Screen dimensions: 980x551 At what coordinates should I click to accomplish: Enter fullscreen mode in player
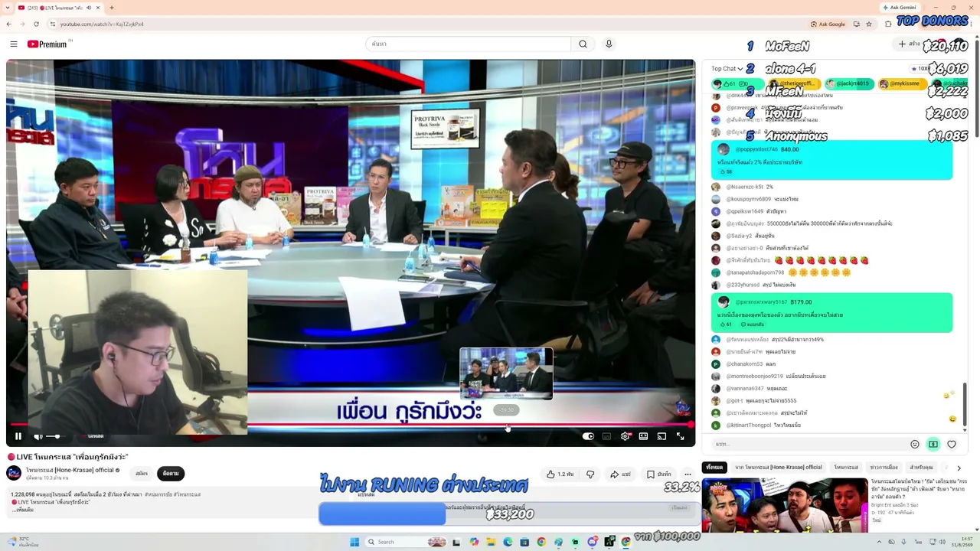click(680, 436)
